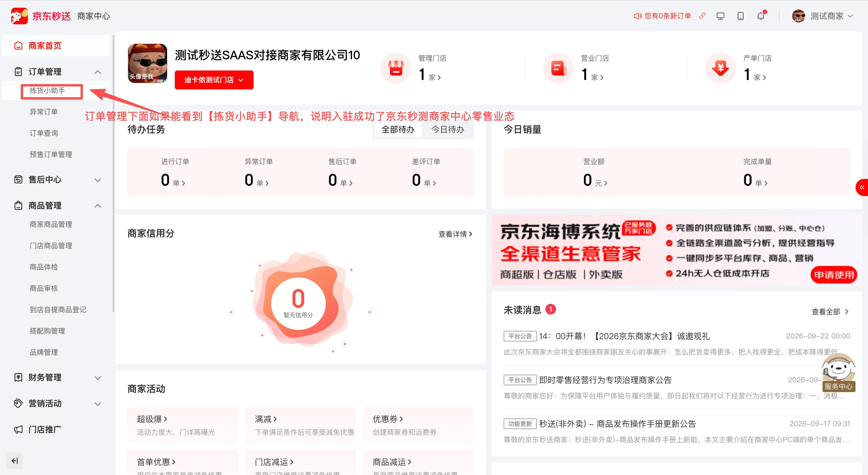Click the 财务管理 icon
Screen dimensions: 868x475
[18, 377]
